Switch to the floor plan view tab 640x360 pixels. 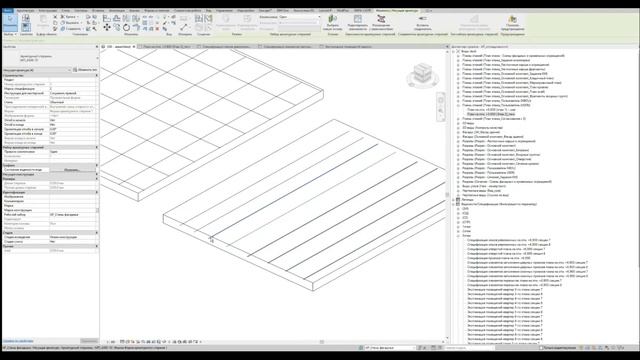tap(167, 47)
